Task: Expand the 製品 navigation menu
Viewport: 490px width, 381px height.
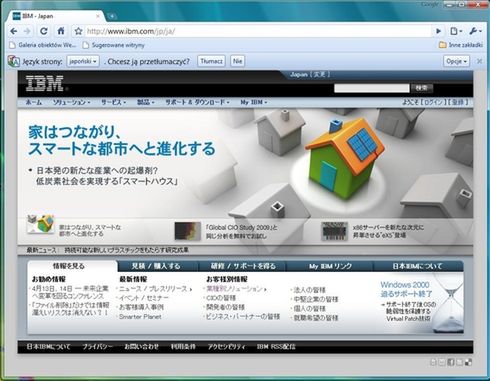Action: coord(146,102)
